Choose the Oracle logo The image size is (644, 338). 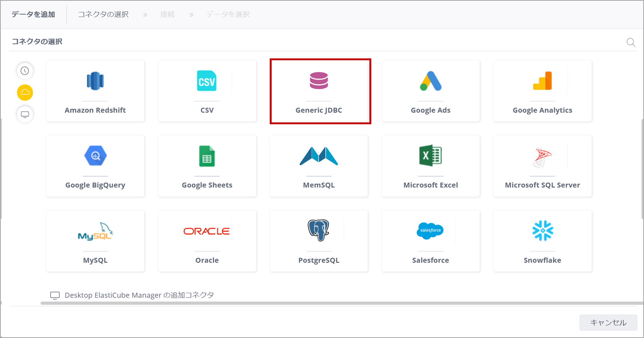[x=207, y=231]
